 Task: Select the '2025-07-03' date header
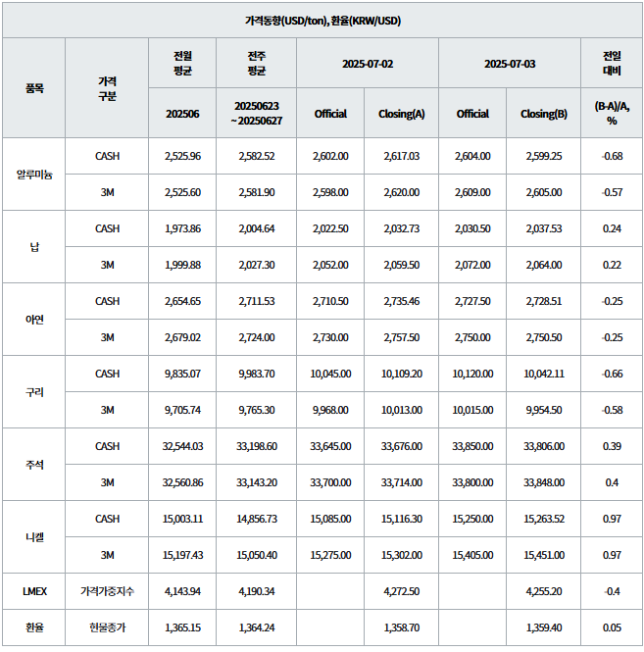pos(510,64)
